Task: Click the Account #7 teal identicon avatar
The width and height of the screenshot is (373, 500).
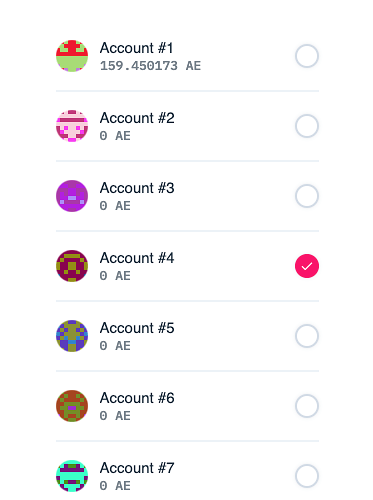Action: (72, 476)
